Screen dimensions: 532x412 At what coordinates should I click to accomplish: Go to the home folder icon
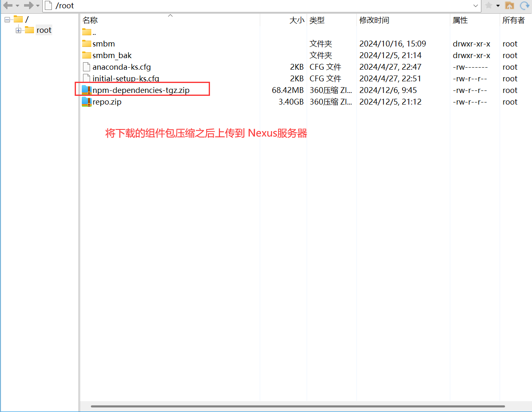coord(510,5)
